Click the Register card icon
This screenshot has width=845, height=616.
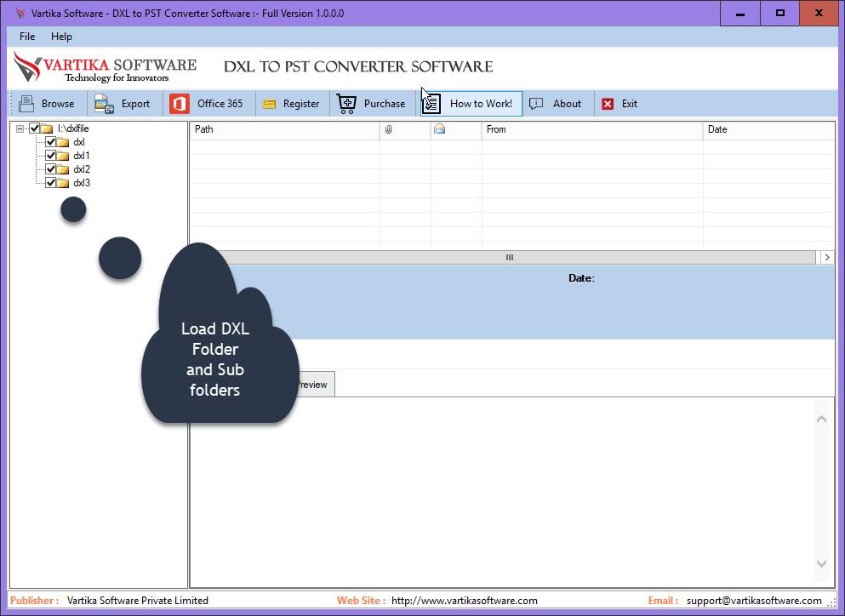(x=269, y=104)
